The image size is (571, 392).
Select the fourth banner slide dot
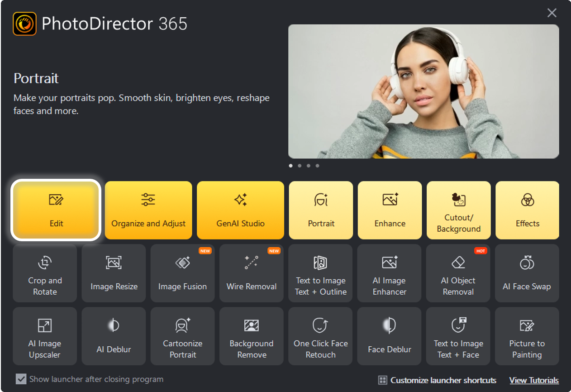(x=317, y=166)
